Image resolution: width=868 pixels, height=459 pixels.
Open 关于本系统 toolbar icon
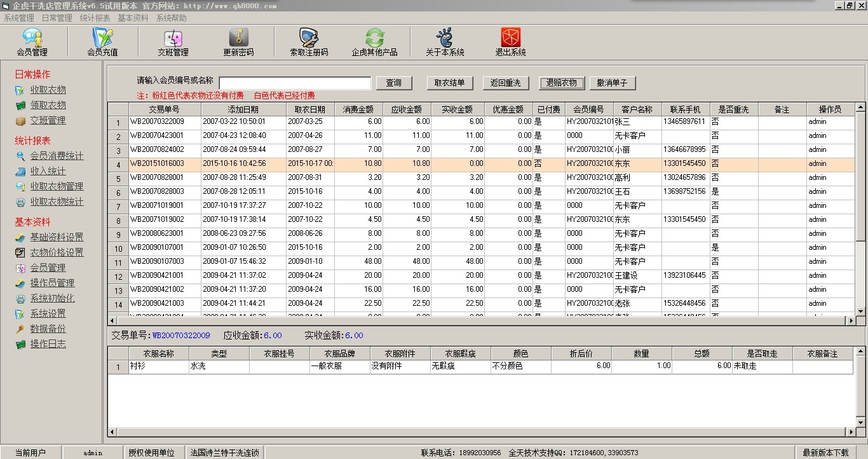(x=445, y=42)
